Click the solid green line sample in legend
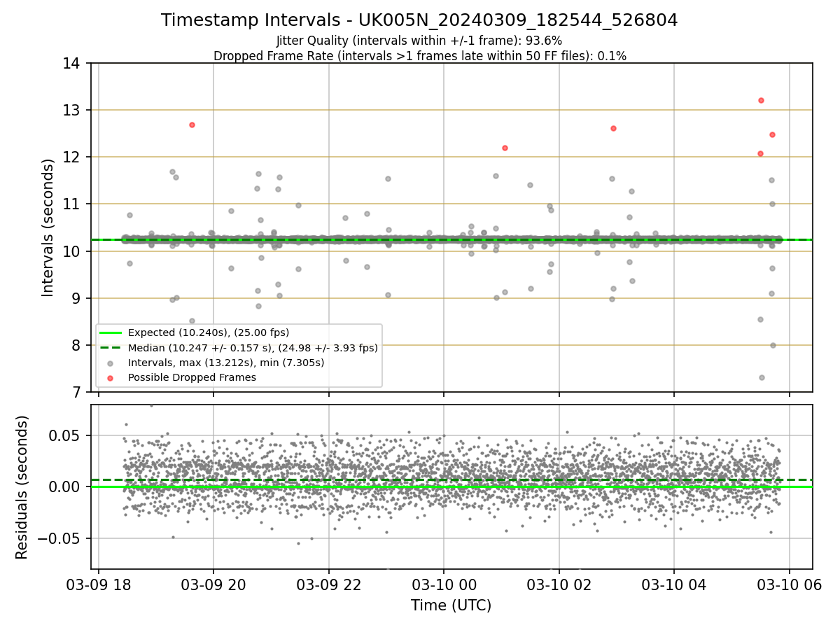The image size is (840, 630). coord(111,333)
